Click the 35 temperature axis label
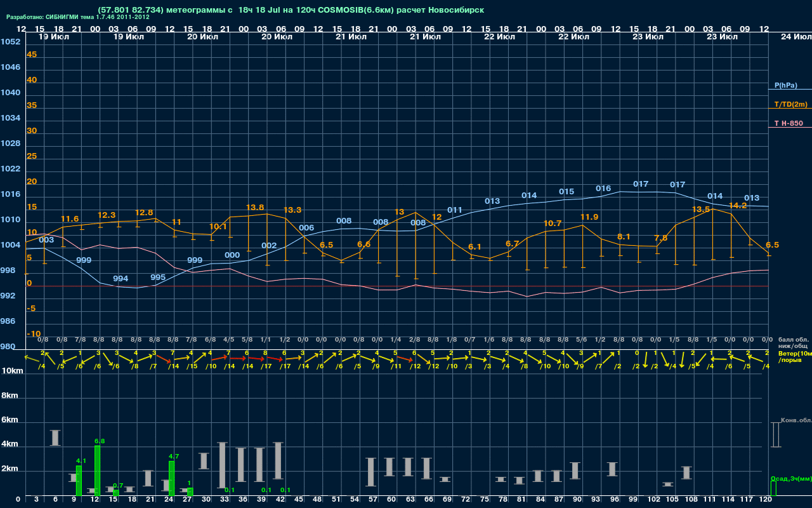Image resolution: width=812 pixels, height=508 pixels. (32, 105)
